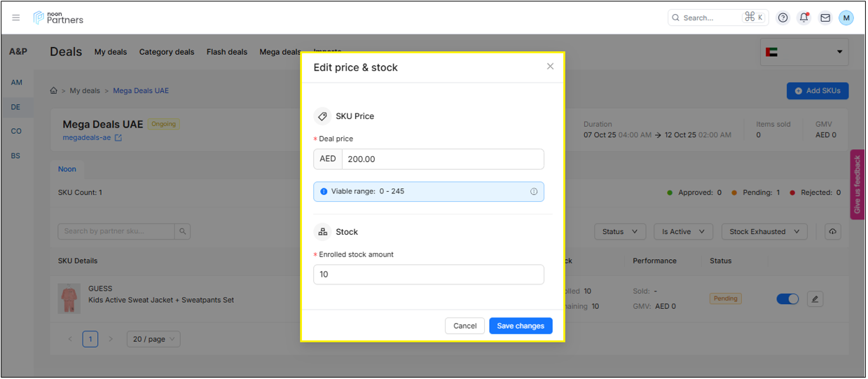Switch to the Category deals tab
The image size is (868, 379).
167,52
